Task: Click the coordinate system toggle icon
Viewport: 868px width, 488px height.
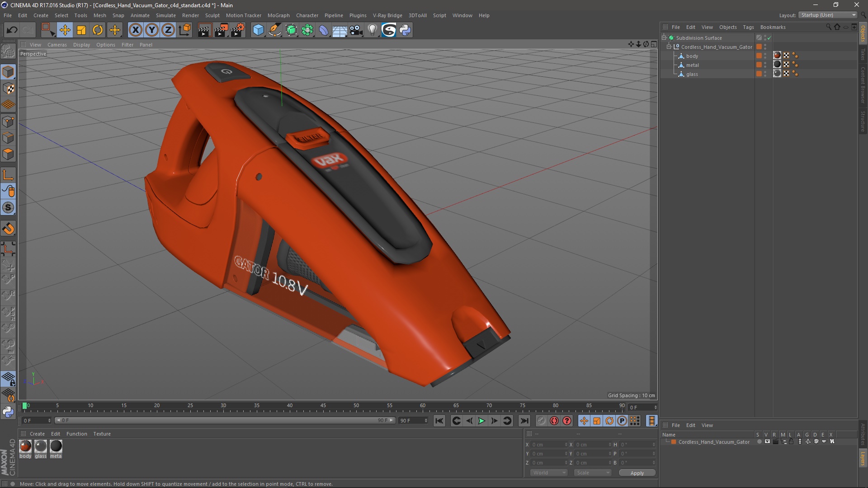Action: click(x=185, y=30)
